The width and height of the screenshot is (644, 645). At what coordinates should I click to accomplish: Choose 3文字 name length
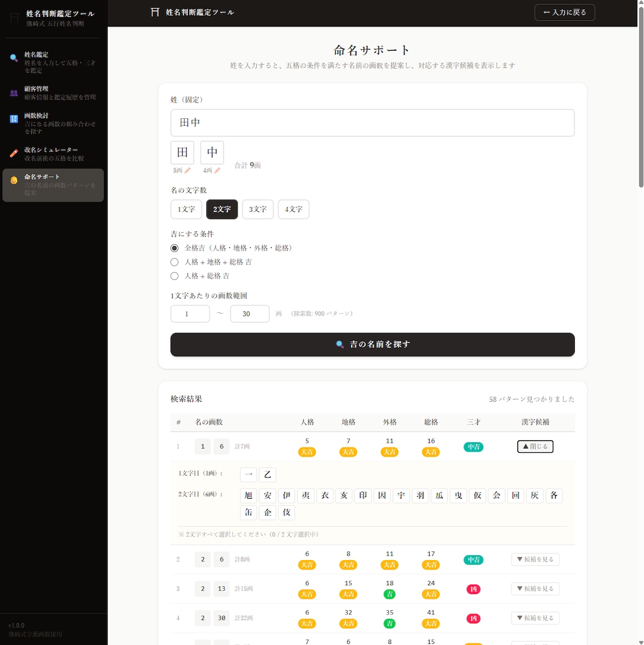pos(258,209)
